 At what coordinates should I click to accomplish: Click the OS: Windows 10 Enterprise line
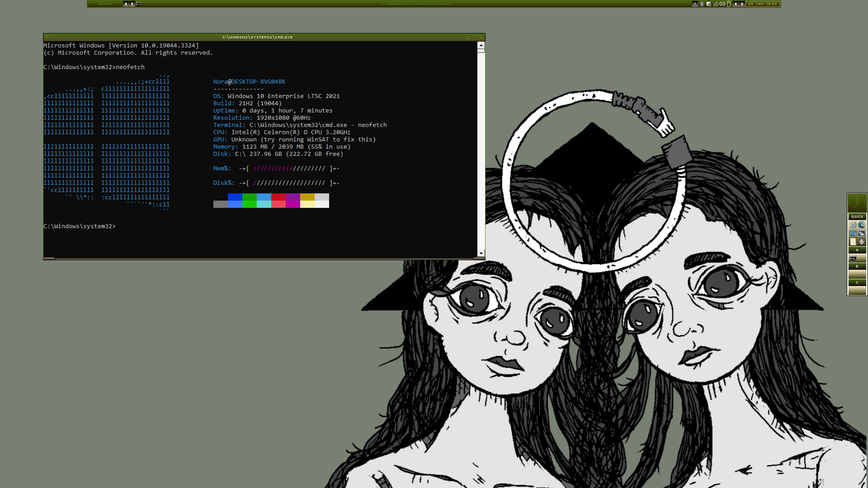click(276, 96)
